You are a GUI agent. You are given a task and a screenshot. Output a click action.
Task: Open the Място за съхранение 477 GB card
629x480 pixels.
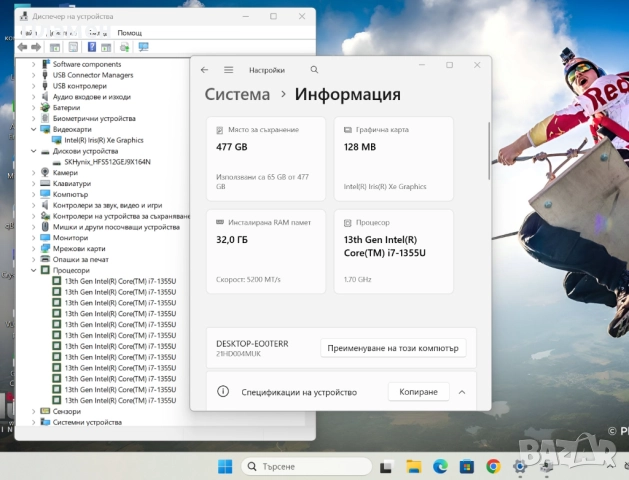click(x=266, y=159)
